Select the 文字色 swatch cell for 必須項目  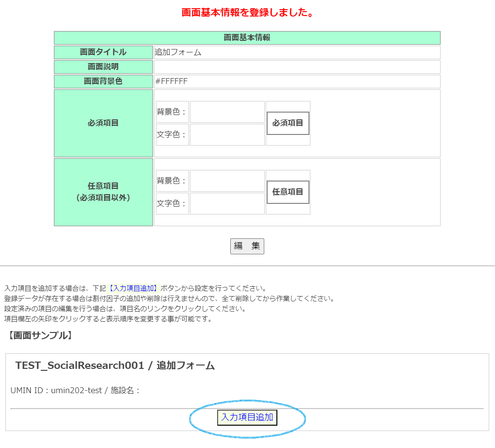pyautogui.click(x=227, y=135)
